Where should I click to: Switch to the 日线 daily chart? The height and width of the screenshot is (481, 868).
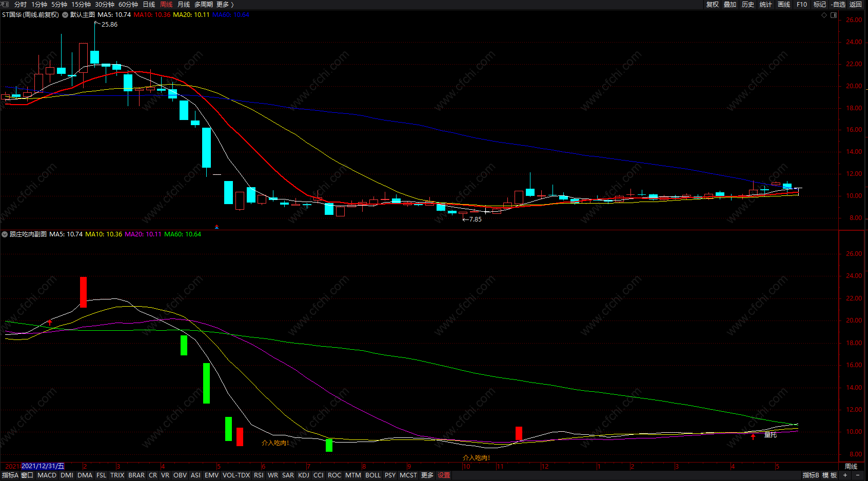(x=149, y=4)
